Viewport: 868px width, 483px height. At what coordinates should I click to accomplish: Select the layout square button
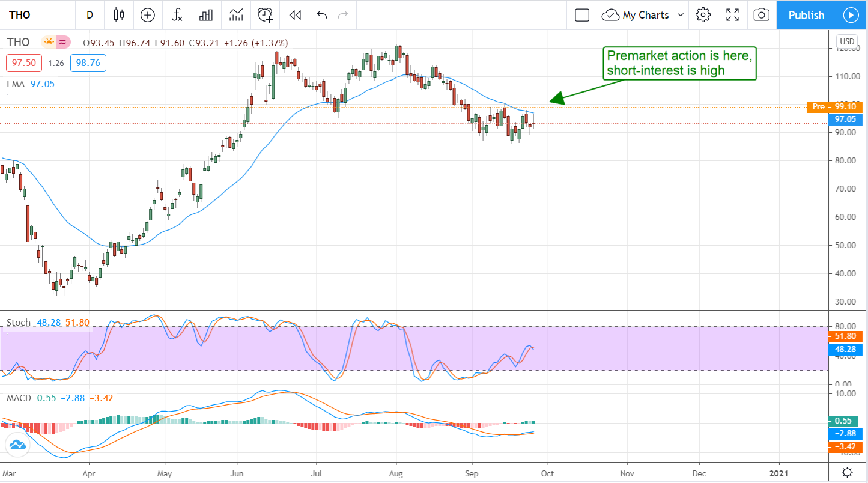pos(581,15)
